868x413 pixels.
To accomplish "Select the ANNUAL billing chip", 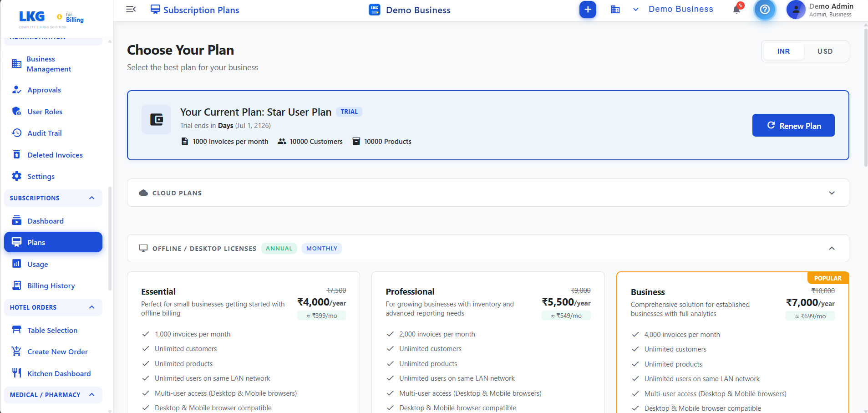I will (279, 248).
